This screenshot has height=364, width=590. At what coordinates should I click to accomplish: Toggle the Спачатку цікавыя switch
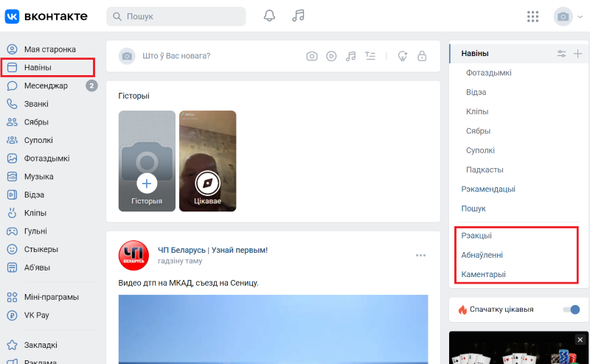pos(571,309)
